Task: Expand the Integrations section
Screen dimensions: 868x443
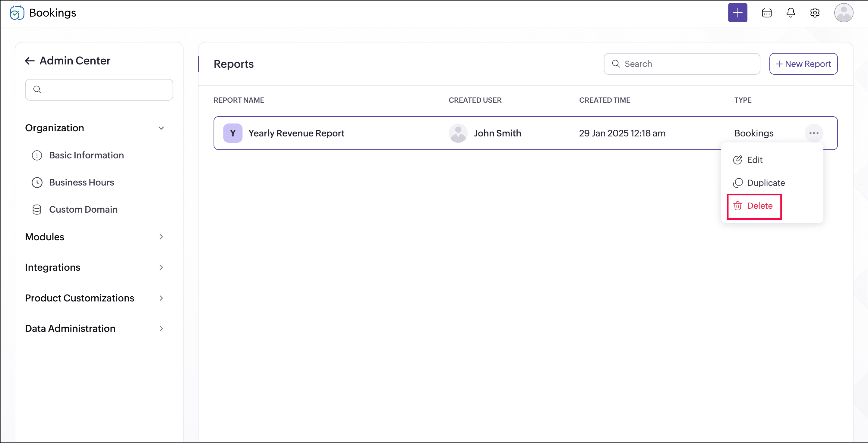Action: pos(161,267)
